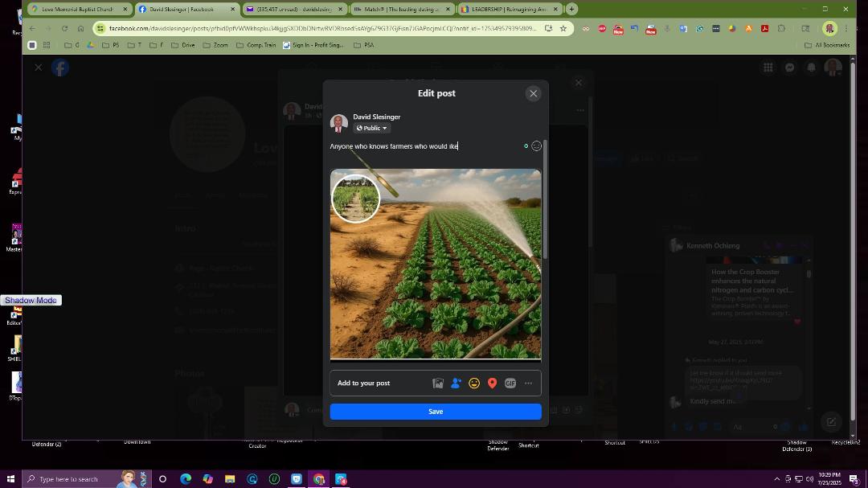Open the PS bookmarks folder
Viewport: 868px width, 488px height.
pos(111,45)
